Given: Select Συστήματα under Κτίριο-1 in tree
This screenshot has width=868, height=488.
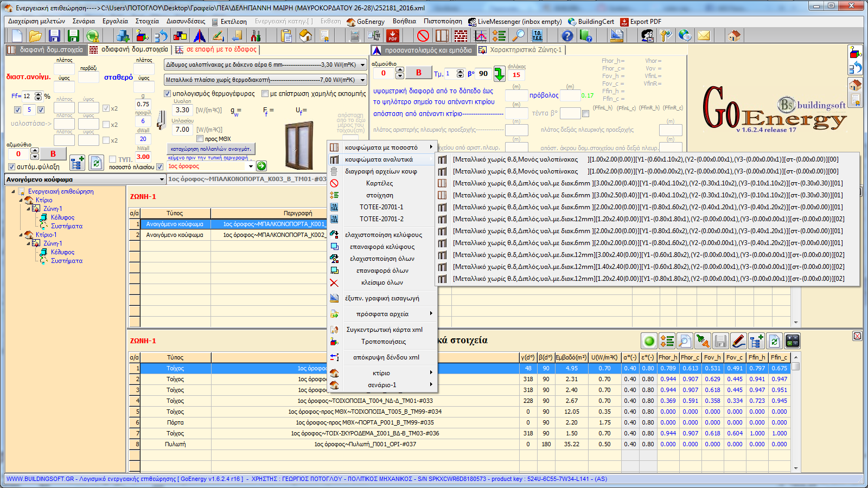Looking at the screenshot, I should (67, 261).
